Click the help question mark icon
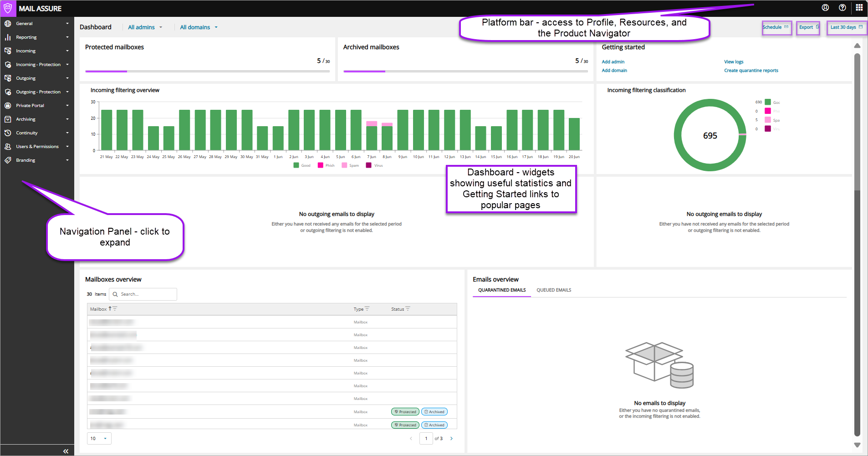The height and width of the screenshot is (456, 868). pos(842,8)
